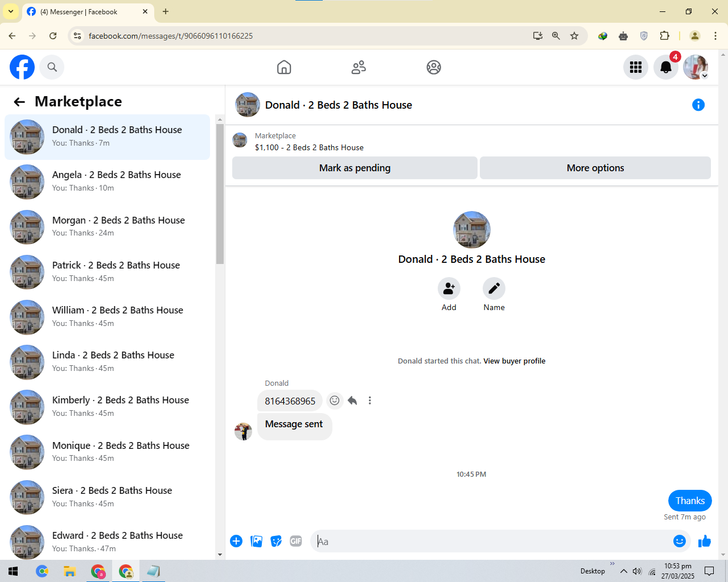728x582 pixels.
Task: Click the large house profile picture in chat
Action: (x=472, y=230)
